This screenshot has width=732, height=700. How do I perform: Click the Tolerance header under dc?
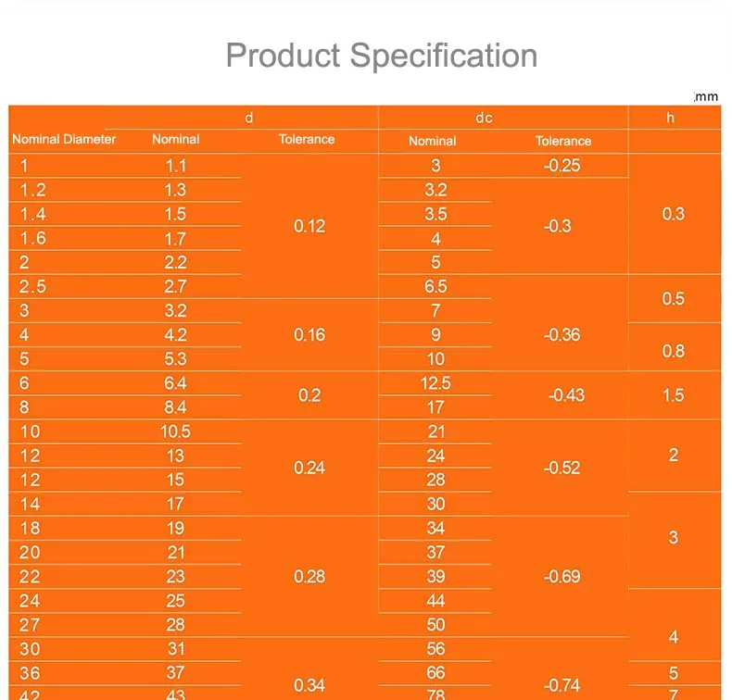pos(562,142)
